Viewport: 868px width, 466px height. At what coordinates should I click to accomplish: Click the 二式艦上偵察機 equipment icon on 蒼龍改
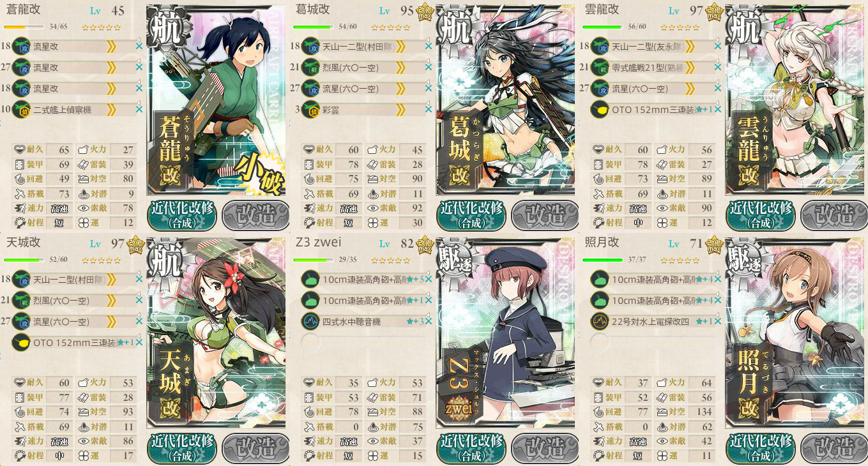coord(22,109)
